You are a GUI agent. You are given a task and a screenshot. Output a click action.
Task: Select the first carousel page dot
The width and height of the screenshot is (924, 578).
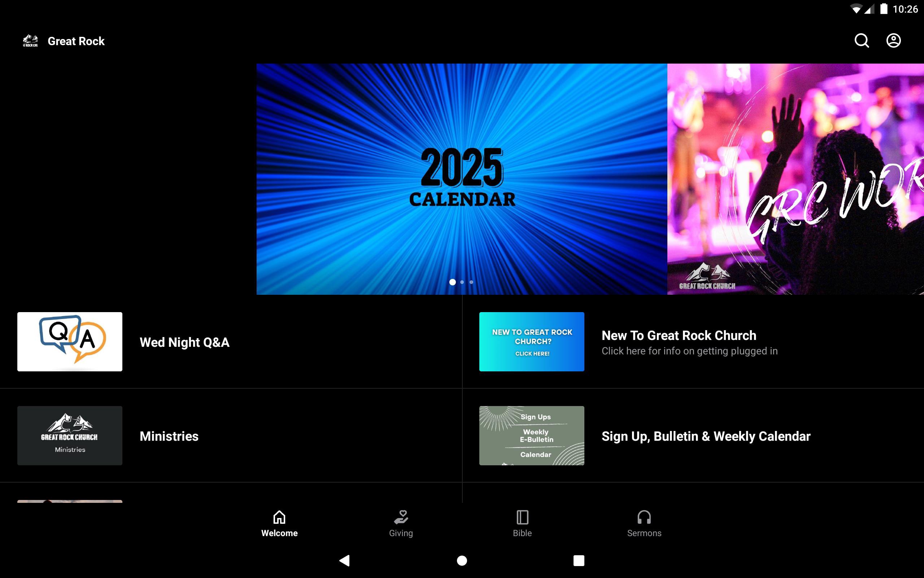pos(453,282)
